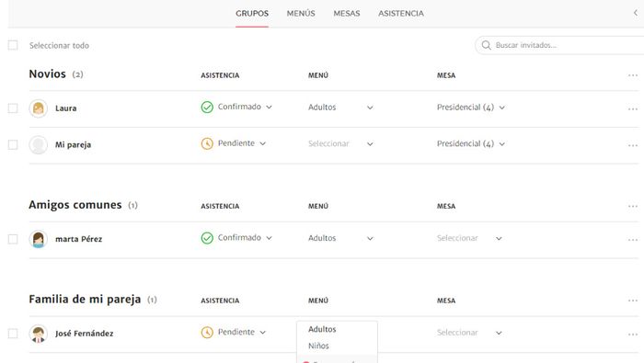Open marta Pérez's row options dots
This screenshot has width=644, height=363.
click(x=633, y=240)
